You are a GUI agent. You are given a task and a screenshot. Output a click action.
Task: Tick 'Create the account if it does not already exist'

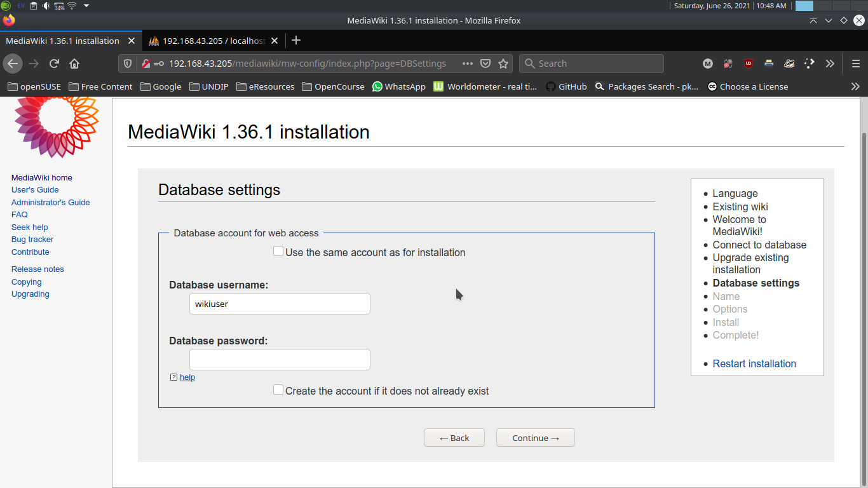pos(278,390)
